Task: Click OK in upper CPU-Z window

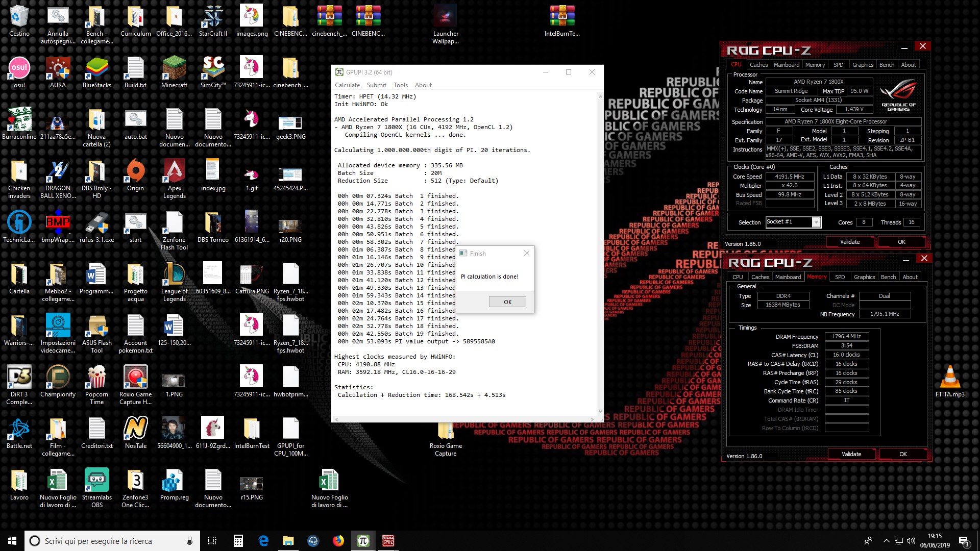Action: (901, 242)
